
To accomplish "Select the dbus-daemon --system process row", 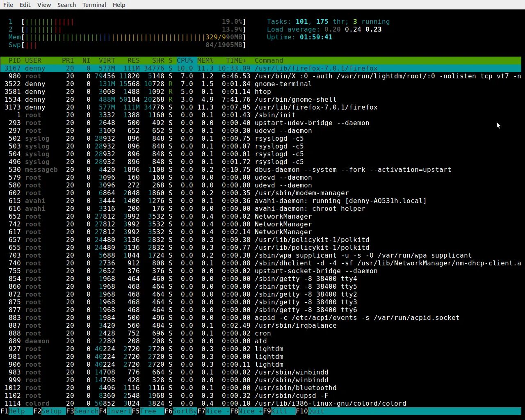I will click(x=261, y=169).
